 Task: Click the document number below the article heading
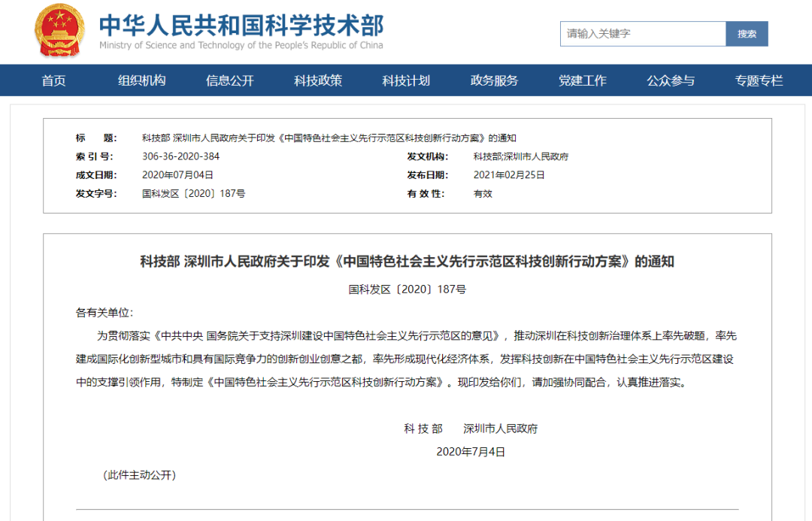pos(407,289)
